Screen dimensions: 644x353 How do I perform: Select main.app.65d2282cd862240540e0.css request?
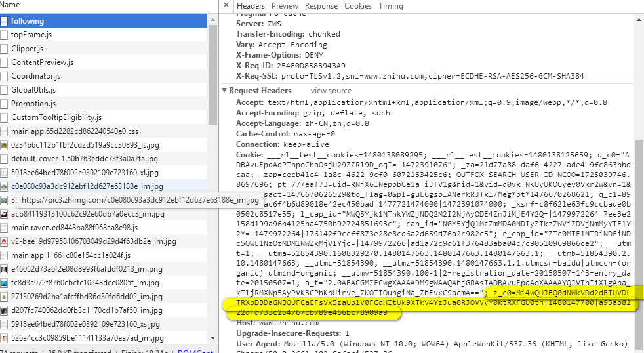(104, 131)
